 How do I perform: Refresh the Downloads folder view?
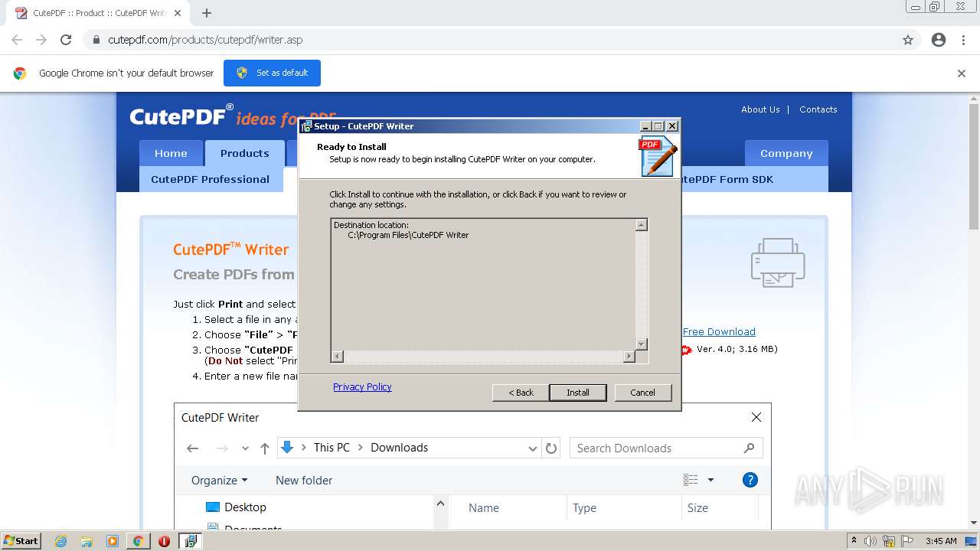point(551,448)
